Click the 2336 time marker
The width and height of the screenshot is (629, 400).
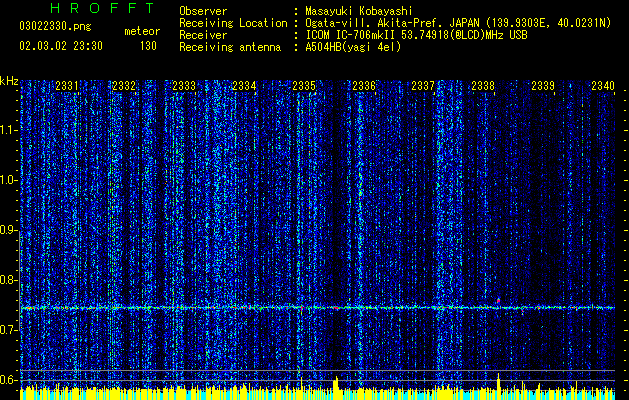tap(364, 85)
